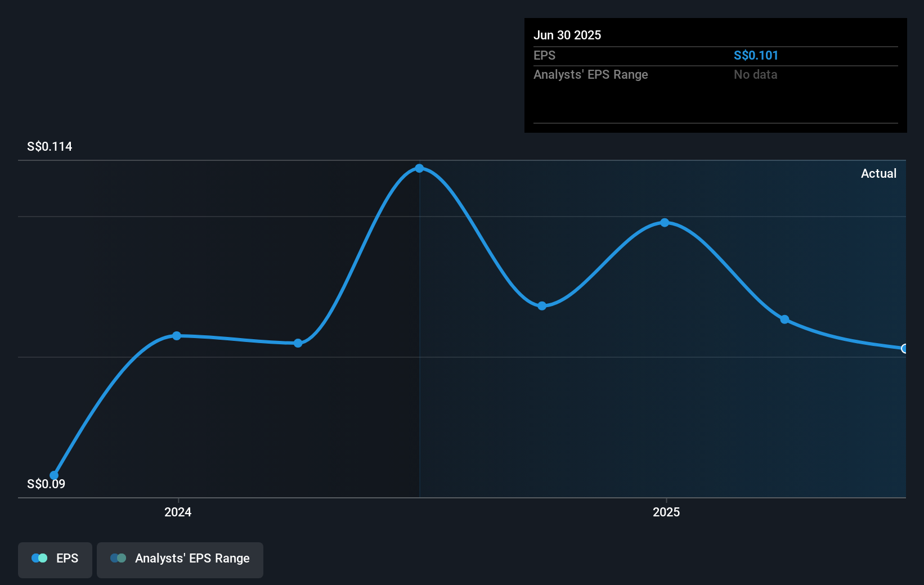Click the Jun 30 2025 tooltip date

coord(567,35)
